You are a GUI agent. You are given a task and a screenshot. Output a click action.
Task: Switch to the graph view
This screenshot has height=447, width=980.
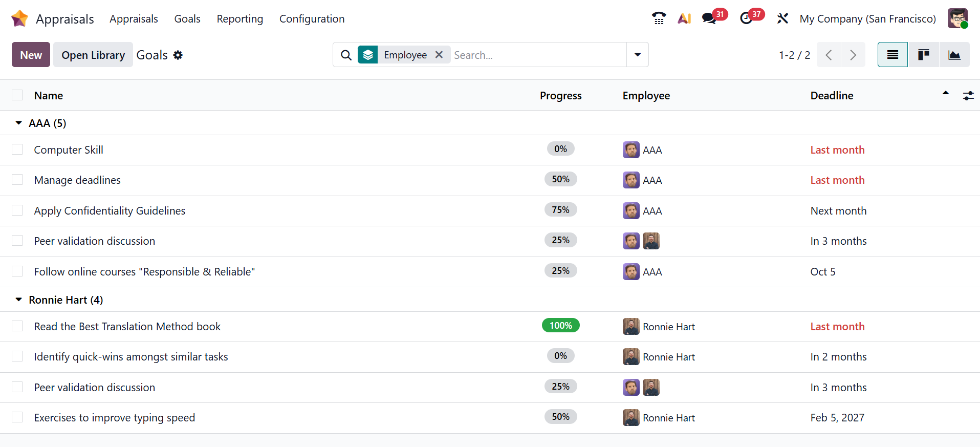(x=954, y=55)
